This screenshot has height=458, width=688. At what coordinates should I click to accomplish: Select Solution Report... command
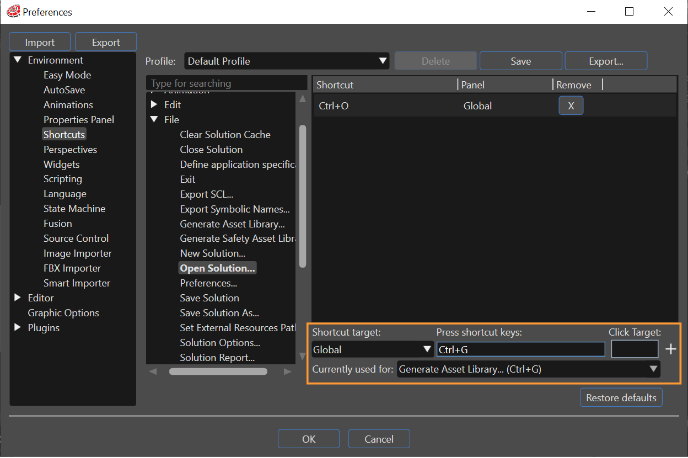pos(217,358)
